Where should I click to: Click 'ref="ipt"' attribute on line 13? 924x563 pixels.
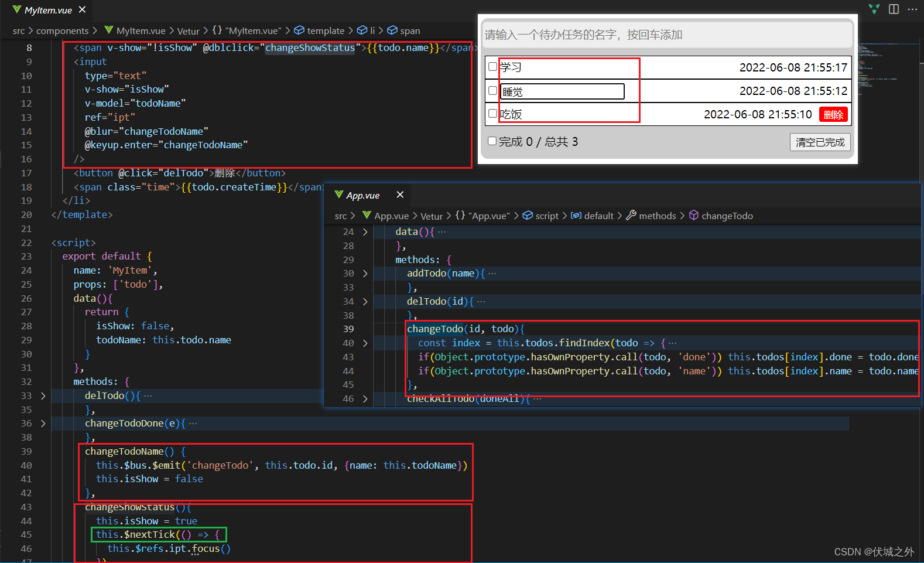(x=110, y=117)
